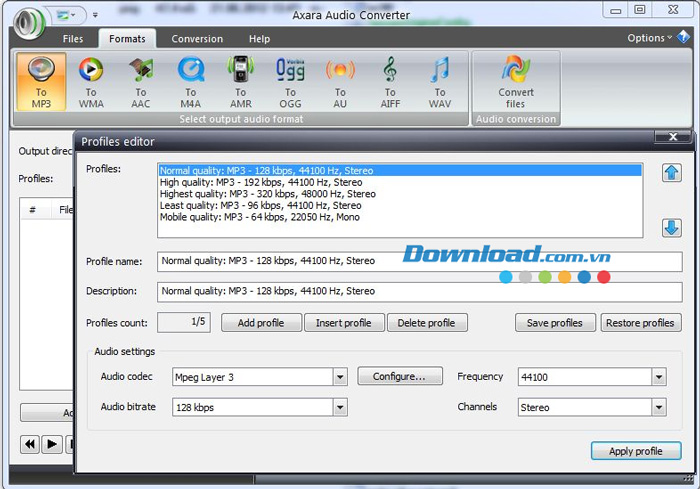
Task: Choose the To WMA format icon
Action: pos(91,81)
